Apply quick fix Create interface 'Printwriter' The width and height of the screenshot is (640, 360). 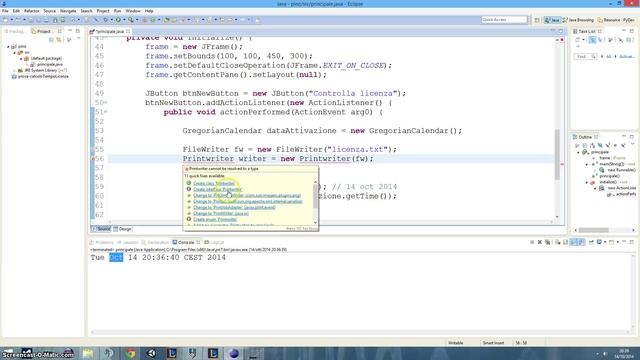[x=217, y=189]
